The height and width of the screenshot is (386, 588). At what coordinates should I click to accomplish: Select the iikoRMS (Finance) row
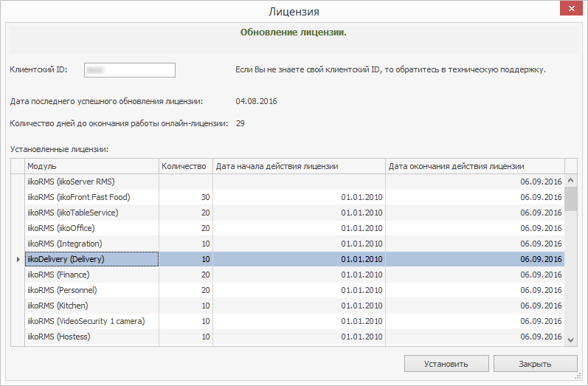91,275
